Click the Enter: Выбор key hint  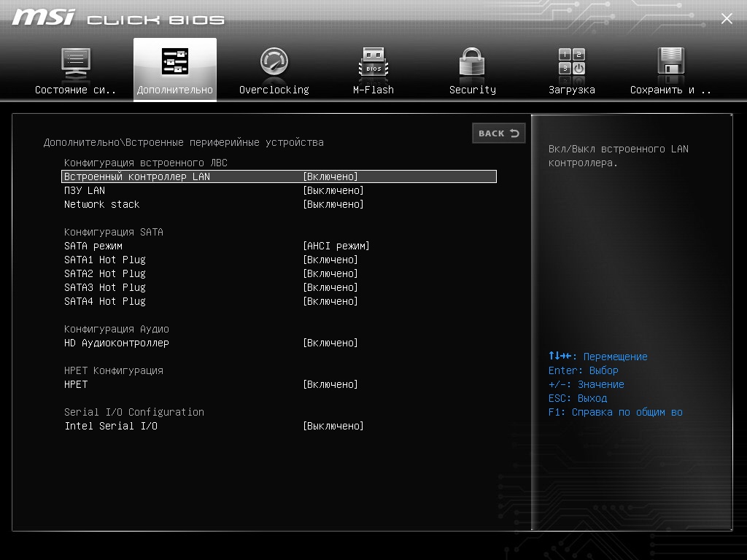[x=584, y=370]
